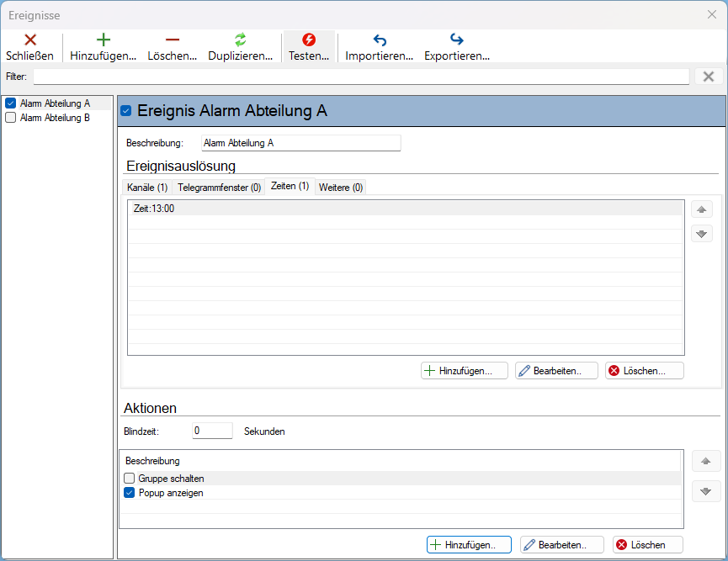Click Hinzufügen button under the trigger list
728x561 pixels.
[465, 371]
